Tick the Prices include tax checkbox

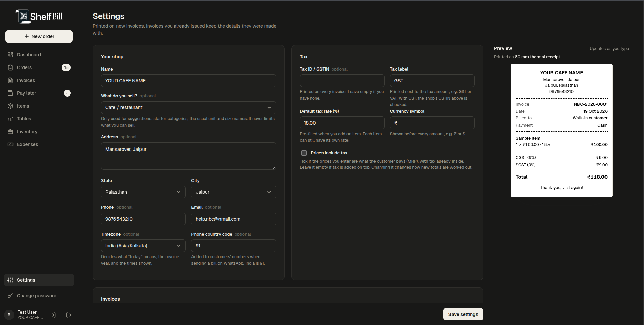coord(304,153)
